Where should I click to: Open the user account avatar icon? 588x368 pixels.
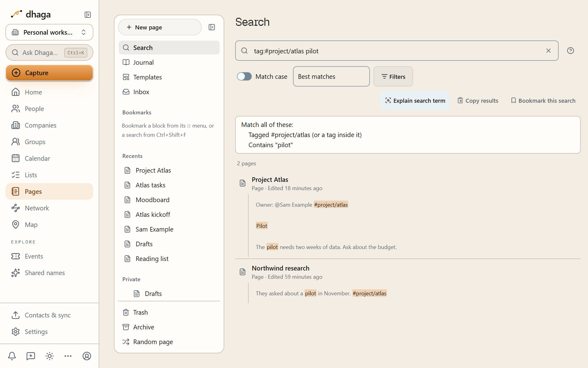click(87, 356)
